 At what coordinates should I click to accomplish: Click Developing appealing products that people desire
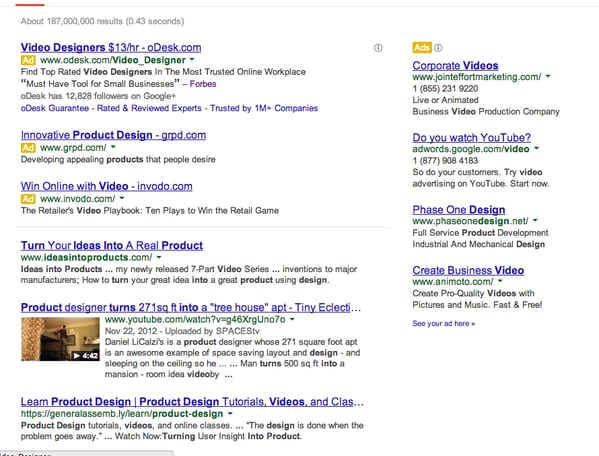click(x=118, y=159)
